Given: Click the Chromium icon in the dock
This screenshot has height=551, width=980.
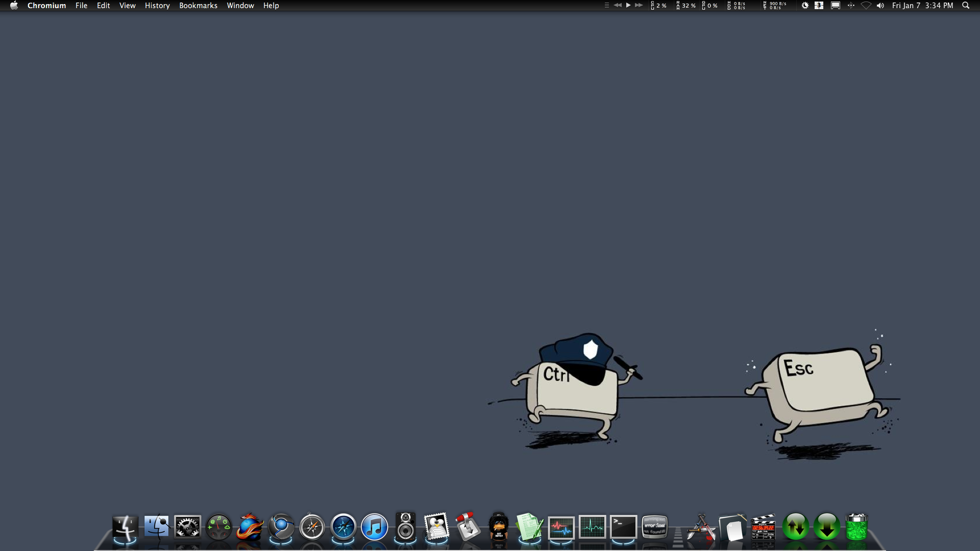Looking at the screenshot, I should coord(281,527).
